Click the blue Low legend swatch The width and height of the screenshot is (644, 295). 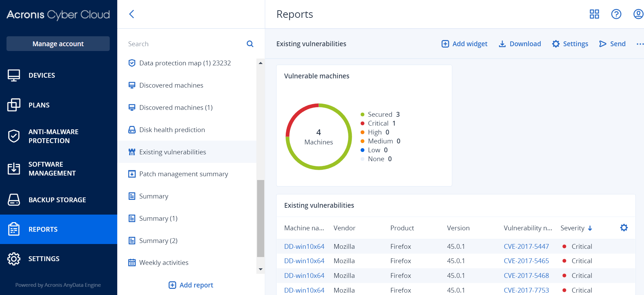click(x=362, y=150)
